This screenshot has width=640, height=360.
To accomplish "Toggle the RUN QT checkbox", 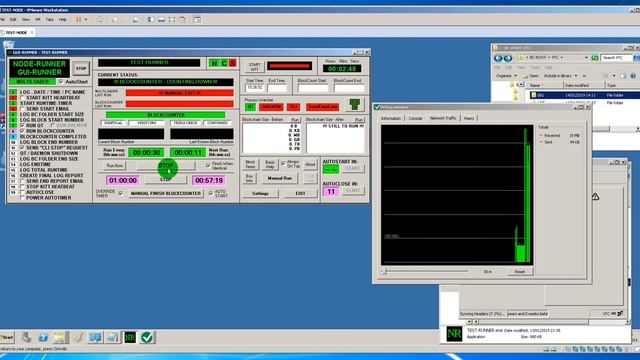I will point(22,125).
